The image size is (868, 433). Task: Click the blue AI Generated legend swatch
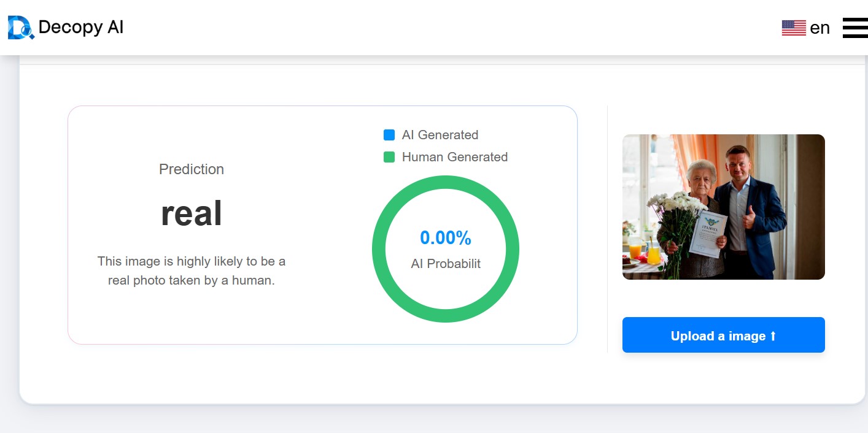(x=389, y=135)
